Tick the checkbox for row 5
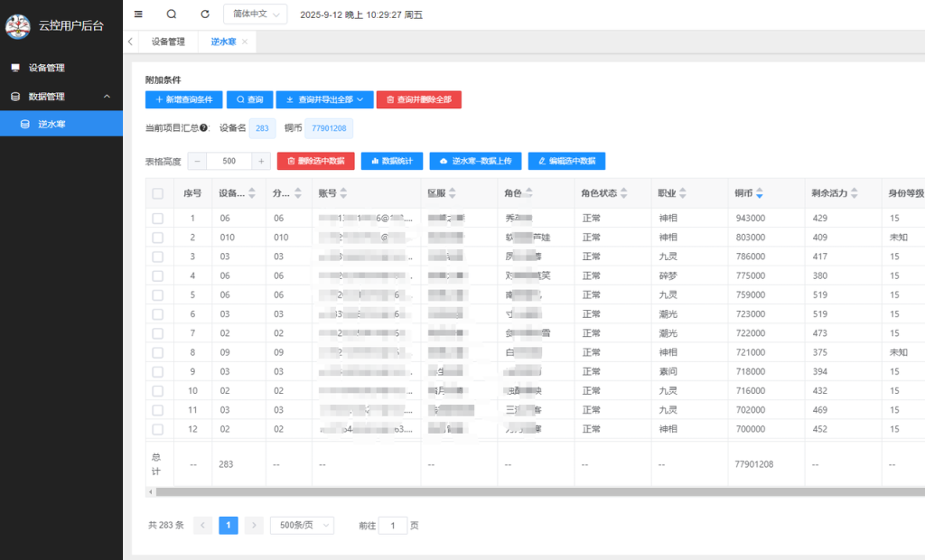The width and height of the screenshot is (925, 560). click(158, 294)
